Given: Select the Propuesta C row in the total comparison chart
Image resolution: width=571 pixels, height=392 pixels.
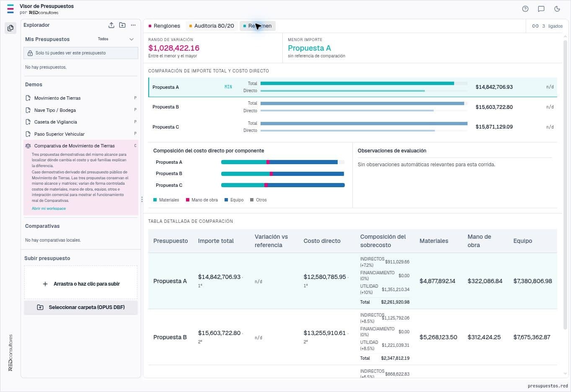Looking at the screenshot, I should click(x=353, y=127).
